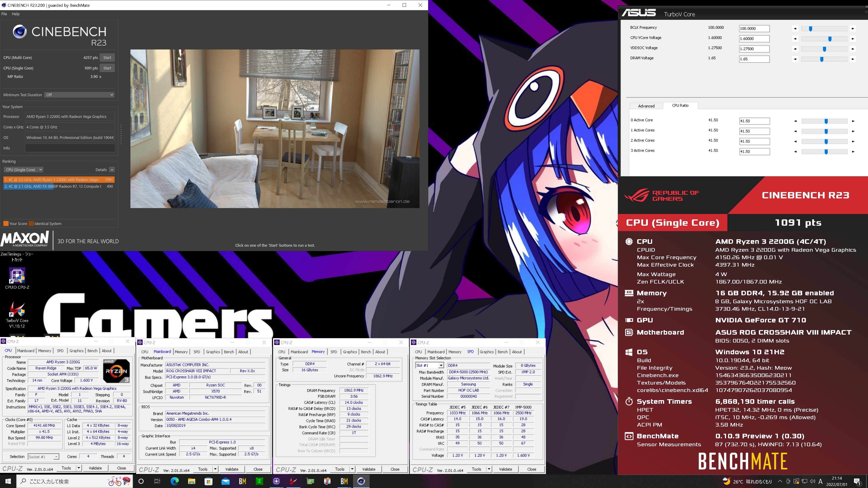This screenshot has width=868, height=488.
Task: Open volume tray icon
Action: click(812, 481)
